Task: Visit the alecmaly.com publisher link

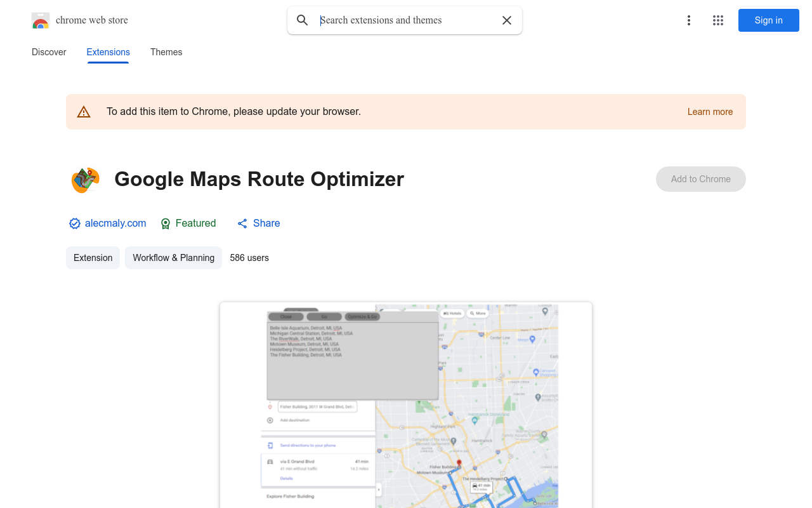Action: tap(115, 224)
